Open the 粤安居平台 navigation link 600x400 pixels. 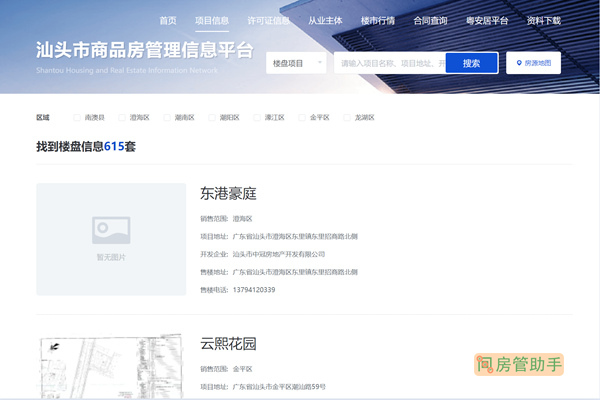(x=487, y=21)
